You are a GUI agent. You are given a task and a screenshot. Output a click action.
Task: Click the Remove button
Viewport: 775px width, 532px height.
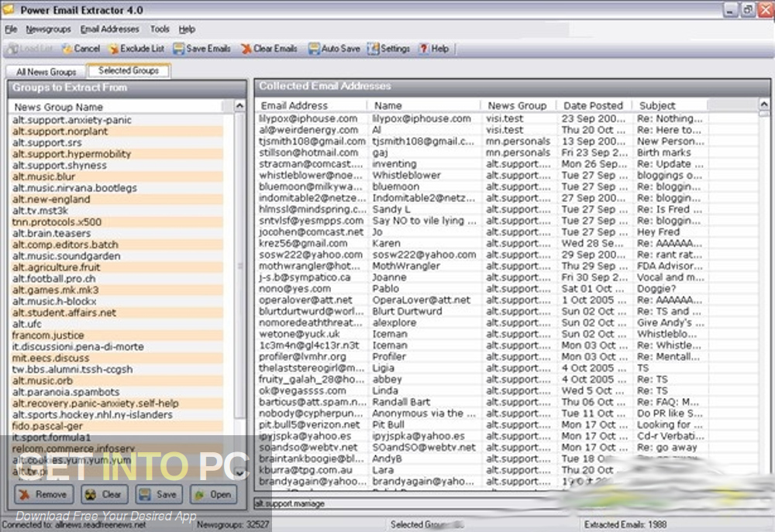point(44,494)
